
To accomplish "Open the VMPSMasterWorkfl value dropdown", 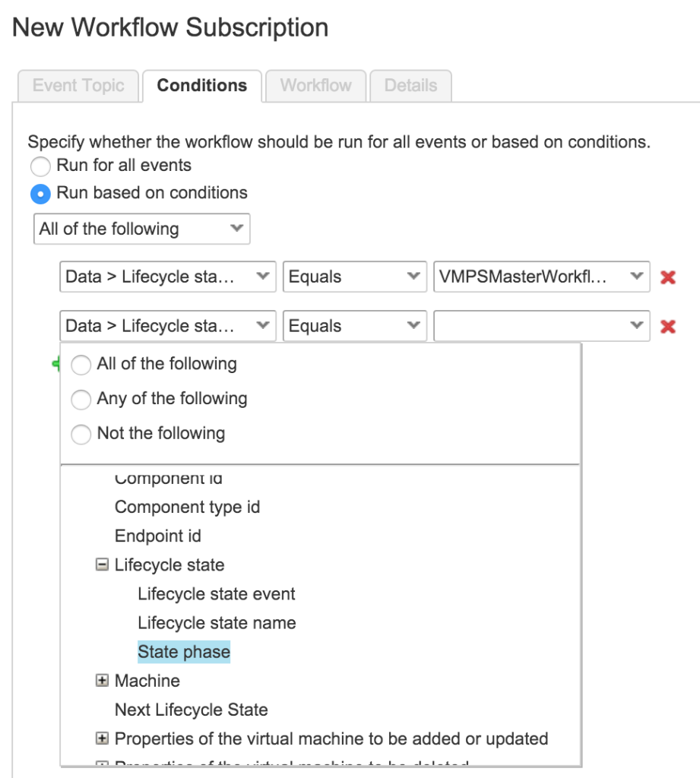I will coord(541,277).
